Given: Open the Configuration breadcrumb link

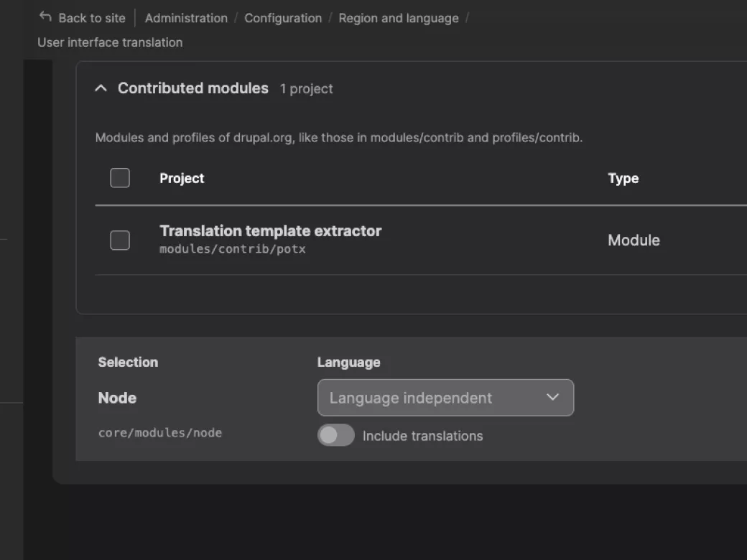Looking at the screenshot, I should [283, 18].
